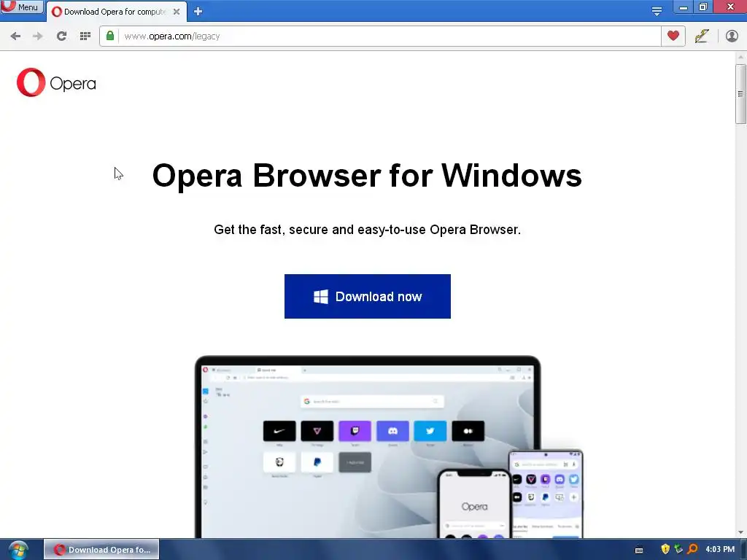Minimize the Opera window
This screenshot has height=560, width=747.
[x=683, y=7]
